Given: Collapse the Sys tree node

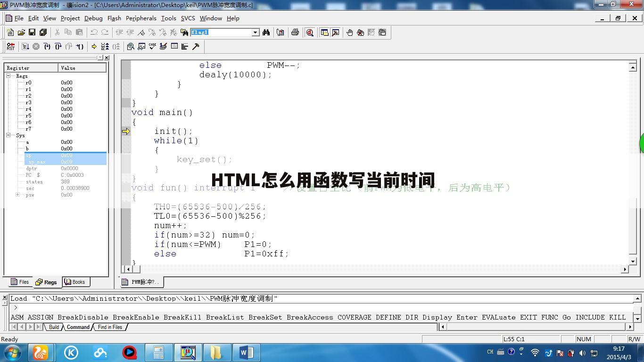Looking at the screenshot, I should 8,135.
